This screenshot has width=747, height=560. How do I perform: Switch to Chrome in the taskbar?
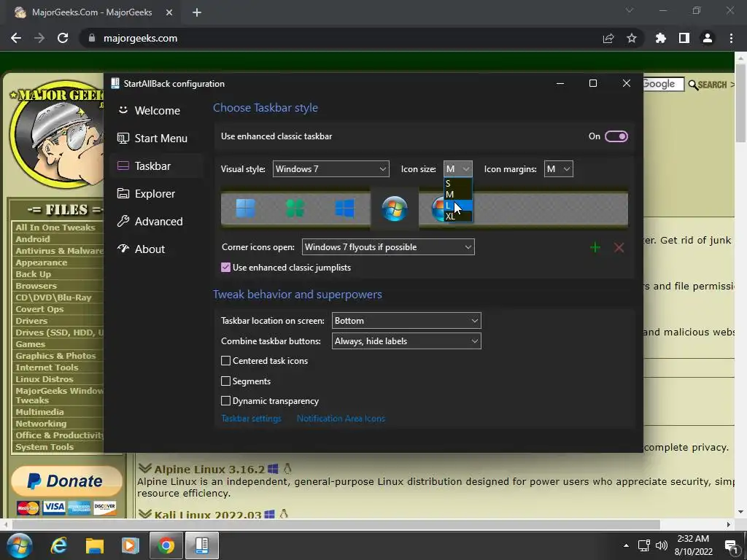pos(166,545)
